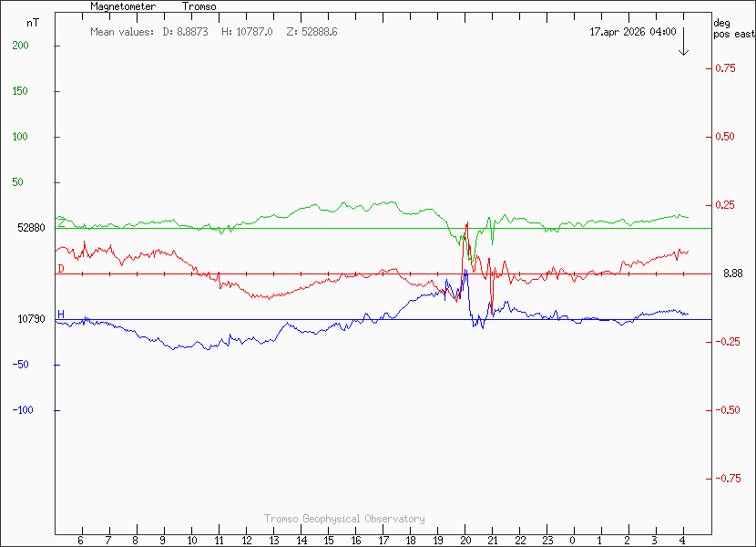Click the D mean value 8.8873
Image resolution: width=756 pixels, height=547 pixels.
pyautogui.click(x=185, y=32)
